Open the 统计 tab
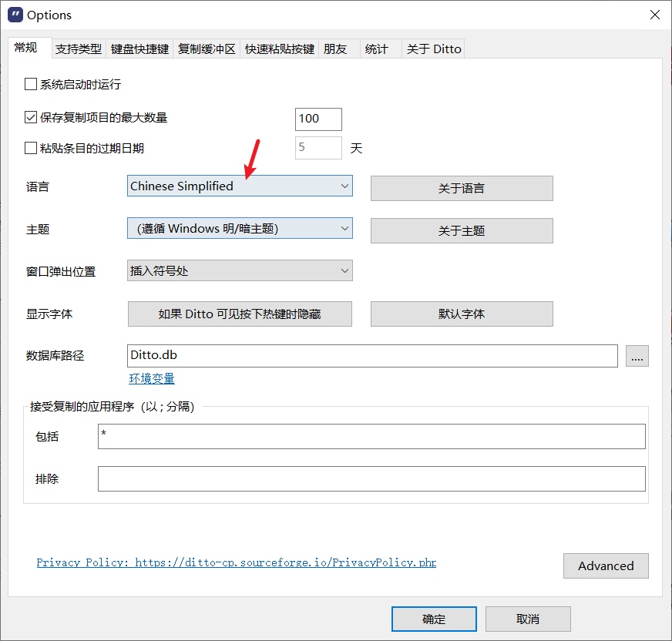This screenshot has width=672, height=641. 376,49
